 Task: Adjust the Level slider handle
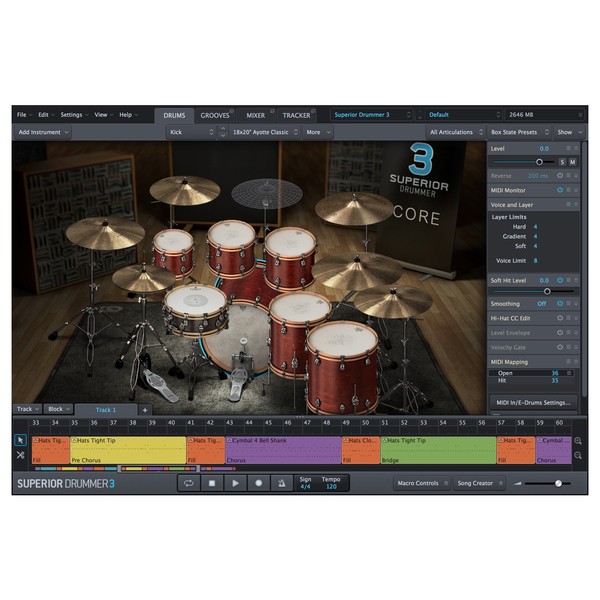(x=539, y=162)
